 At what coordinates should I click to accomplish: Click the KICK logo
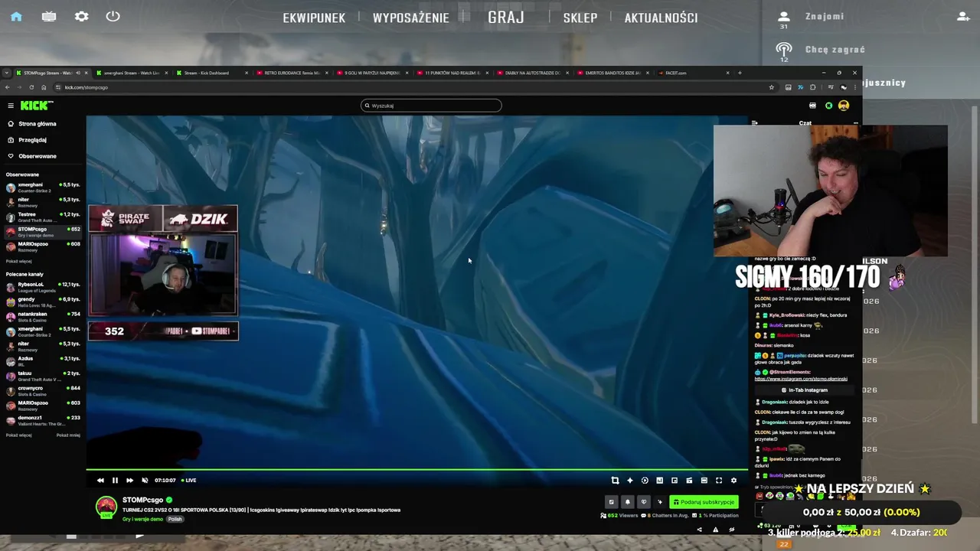tap(36, 106)
